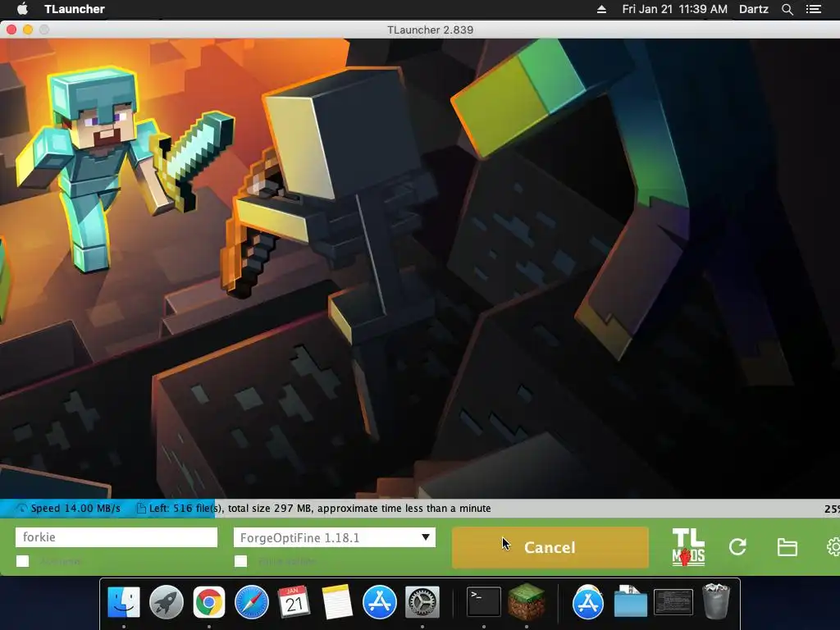The height and width of the screenshot is (630, 840).
Task: Click the minimized window thumbnail in Dock
Action: 673,602
